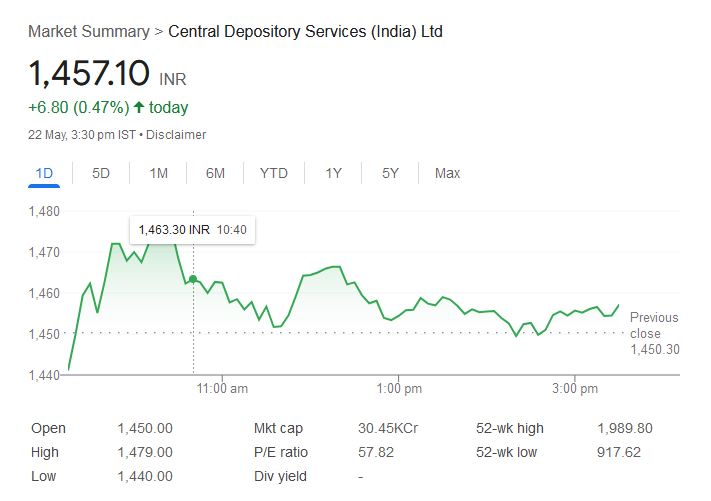Open the Disclaimer link
Screen dimensions: 711x501
[176, 135]
